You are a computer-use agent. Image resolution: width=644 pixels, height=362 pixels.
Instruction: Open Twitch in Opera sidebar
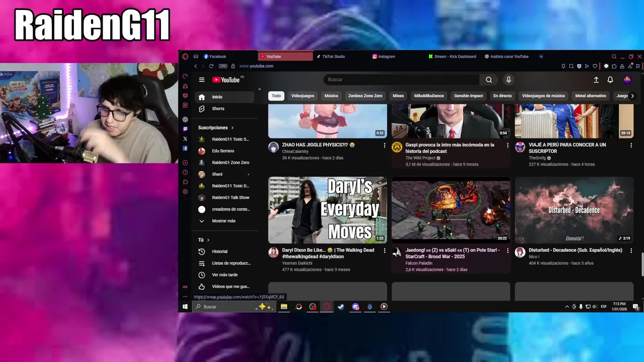click(x=185, y=129)
